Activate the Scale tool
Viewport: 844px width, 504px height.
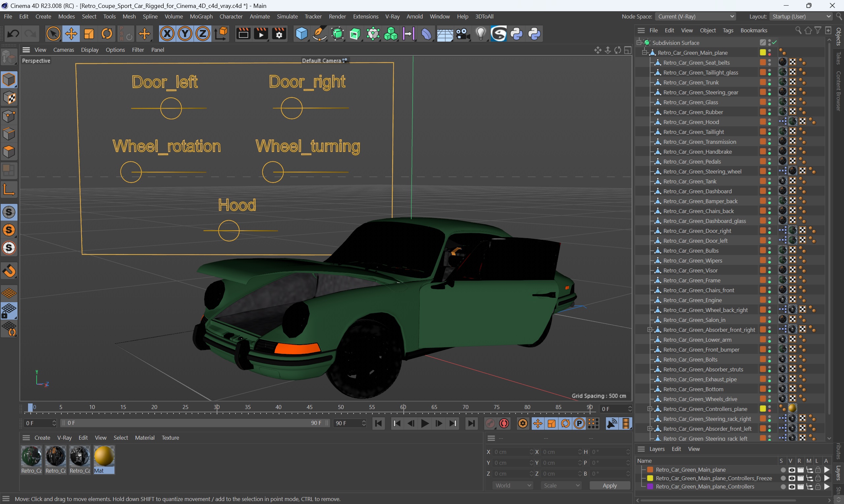[89, 34]
